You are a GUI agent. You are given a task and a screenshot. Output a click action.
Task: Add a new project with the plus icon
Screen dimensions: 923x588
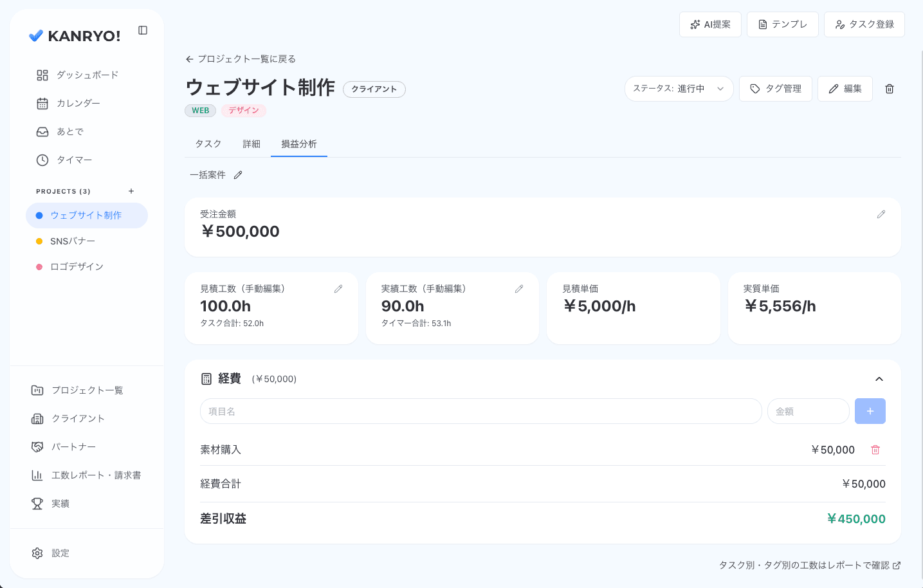click(x=131, y=191)
